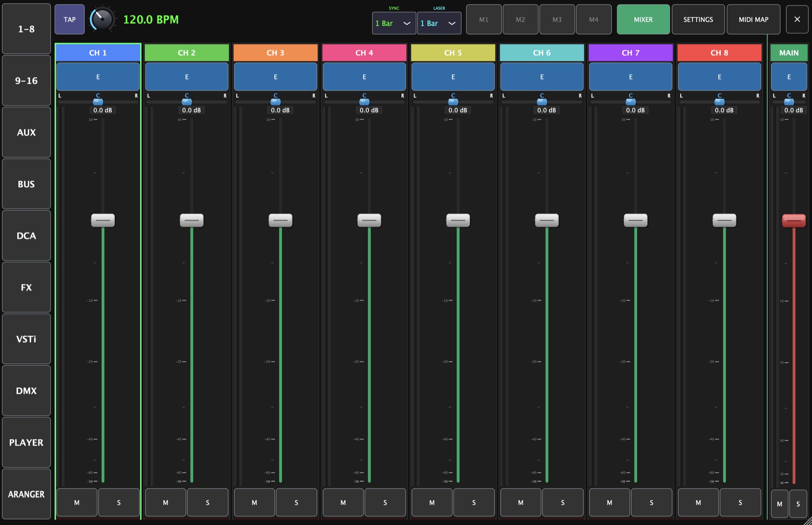Screen dimensions: 812x525
Task: Show channels 1-8 bank
Action: [26, 29]
